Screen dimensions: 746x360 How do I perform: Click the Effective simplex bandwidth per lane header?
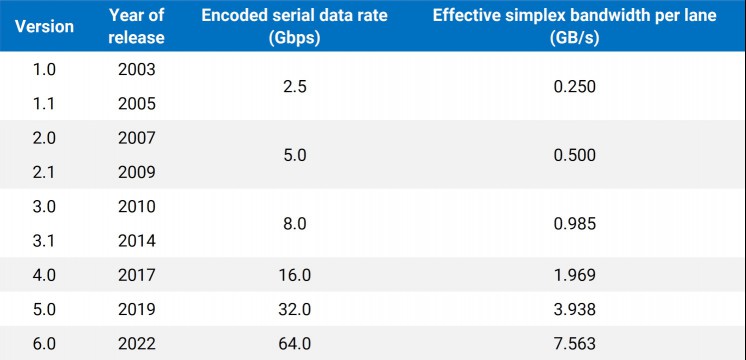click(x=574, y=26)
